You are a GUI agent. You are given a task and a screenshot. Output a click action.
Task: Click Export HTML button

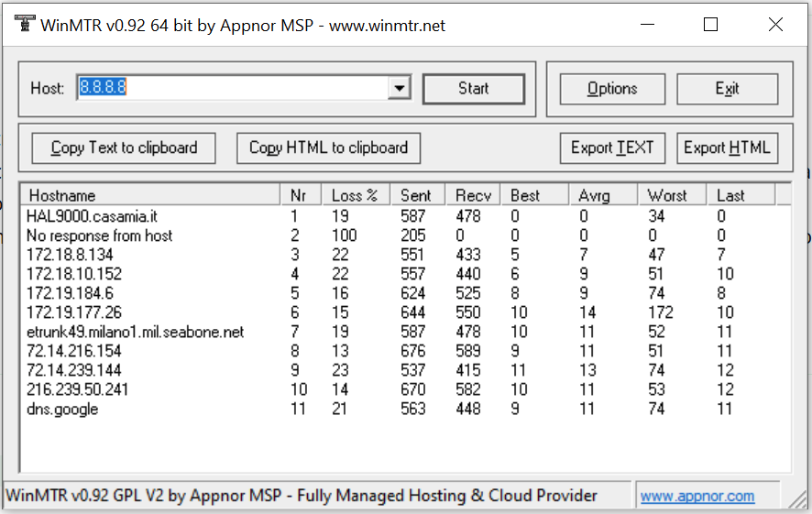point(727,148)
